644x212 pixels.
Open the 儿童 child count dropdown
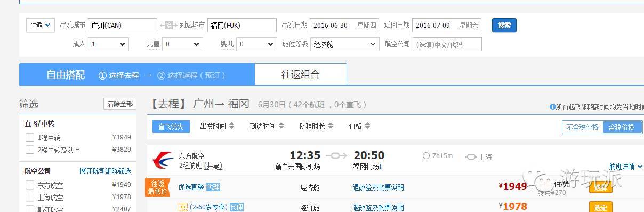[x=182, y=44]
